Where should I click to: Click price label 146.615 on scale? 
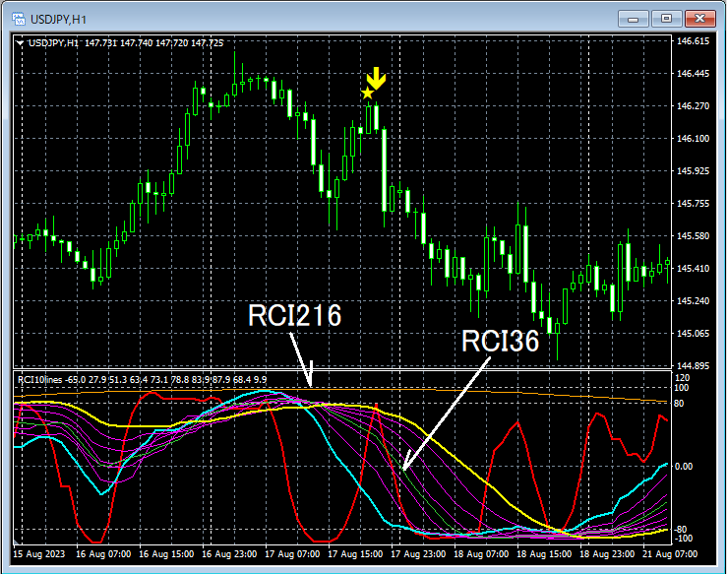[x=693, y=41]
